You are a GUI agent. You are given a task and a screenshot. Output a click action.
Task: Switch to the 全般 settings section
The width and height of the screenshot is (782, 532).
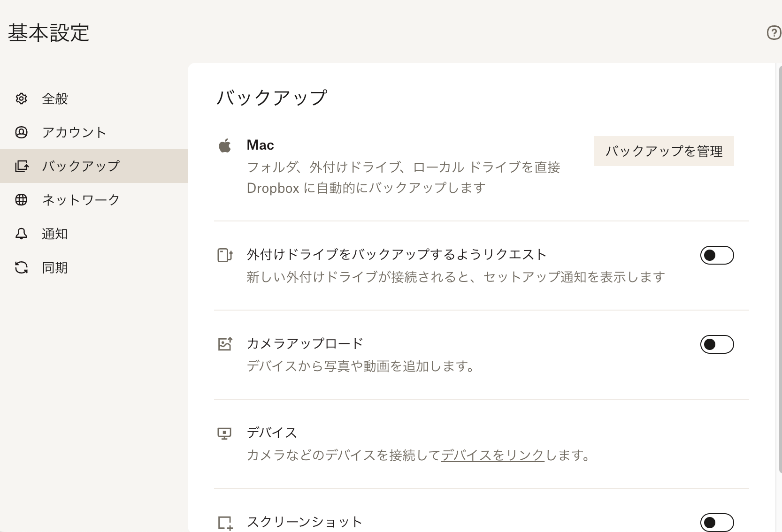[54, 99]
